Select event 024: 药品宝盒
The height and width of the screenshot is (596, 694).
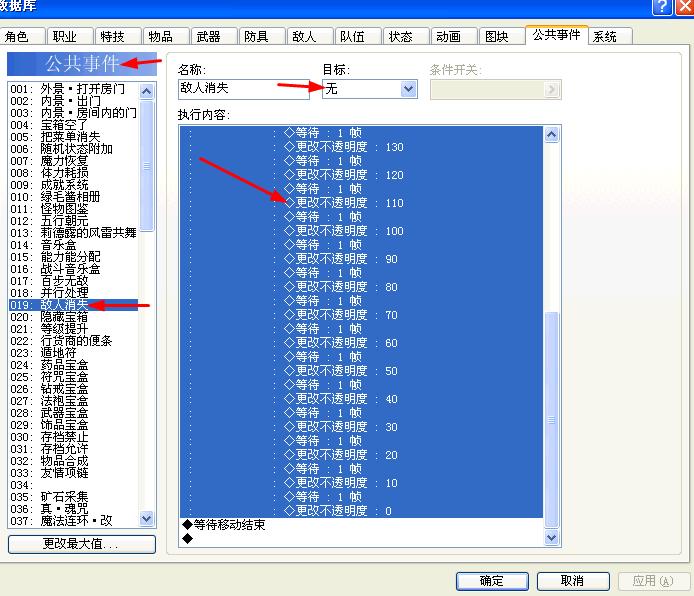pos(73,365)
